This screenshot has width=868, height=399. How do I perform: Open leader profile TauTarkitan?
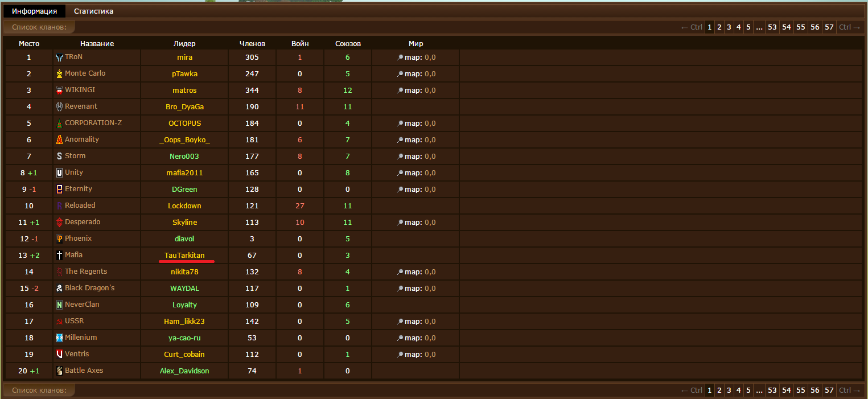(x=184, y=256)
